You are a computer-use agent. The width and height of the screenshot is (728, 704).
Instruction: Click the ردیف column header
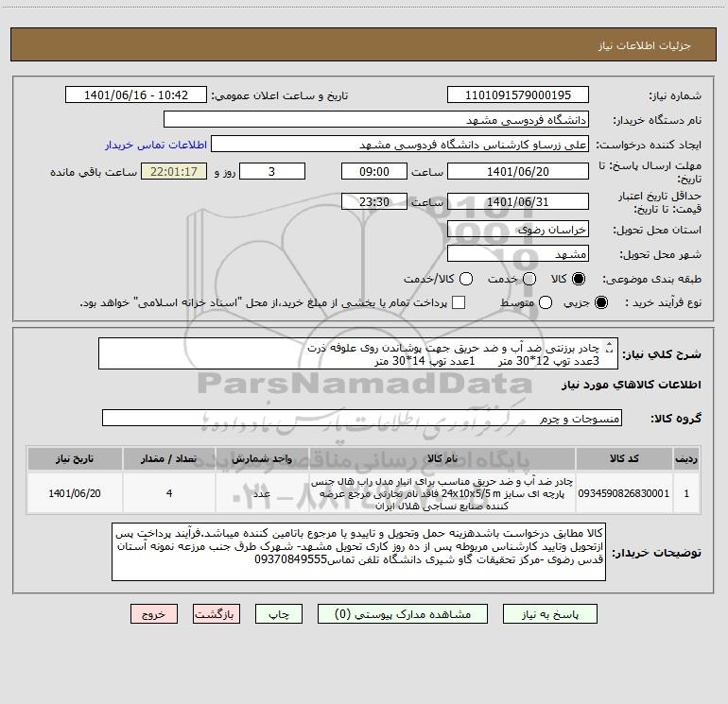686,458
